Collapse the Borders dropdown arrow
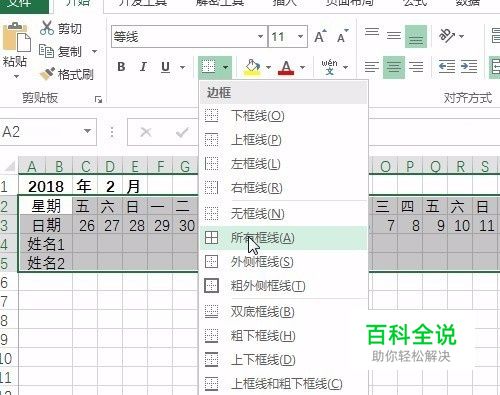 [x=226, y=67]
